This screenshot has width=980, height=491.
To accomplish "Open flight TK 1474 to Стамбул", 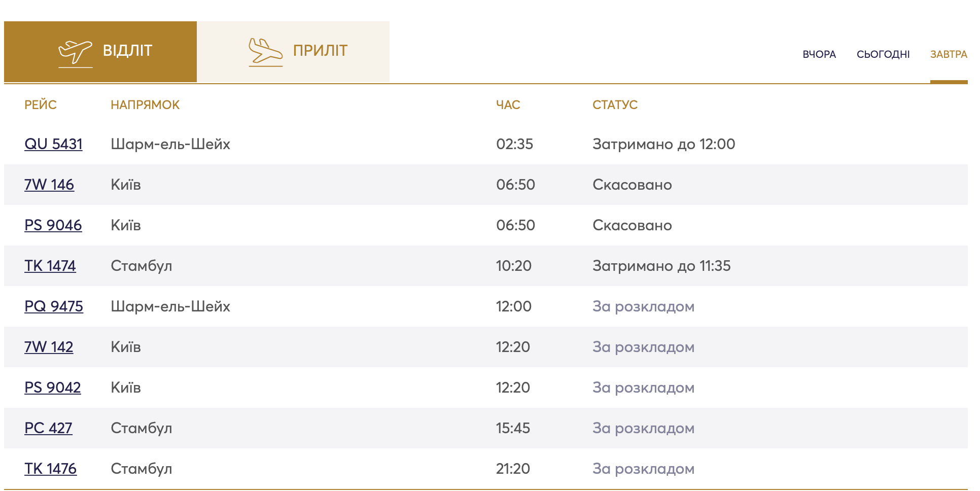I will coord(50,266).
